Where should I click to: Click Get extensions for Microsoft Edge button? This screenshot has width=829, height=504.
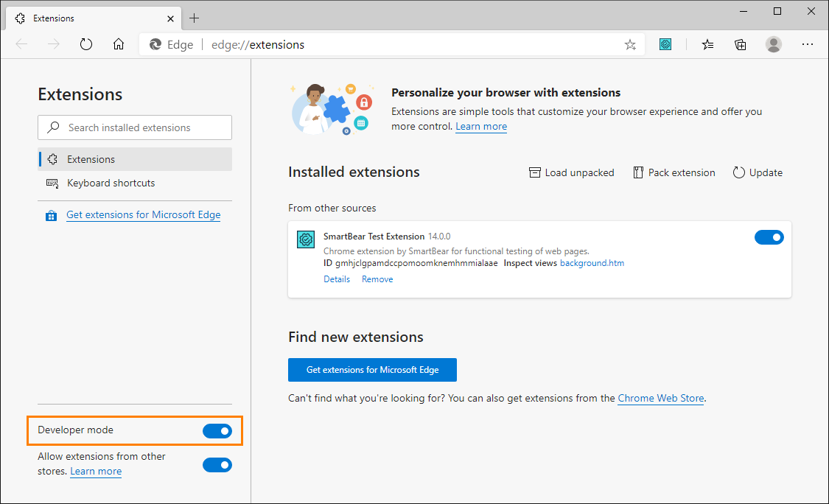pyautogui.click(x=372, y=369)
